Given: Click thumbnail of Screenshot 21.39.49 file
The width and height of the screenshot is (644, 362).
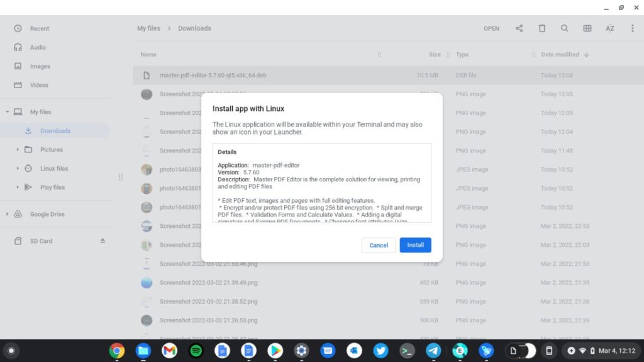Looking at the screenshot, I should (147, 283).
